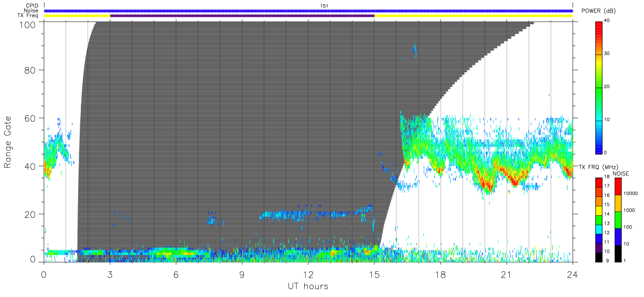Click the 12 UT hours tick label
The image size is (644, 297).
click(308, 274)
